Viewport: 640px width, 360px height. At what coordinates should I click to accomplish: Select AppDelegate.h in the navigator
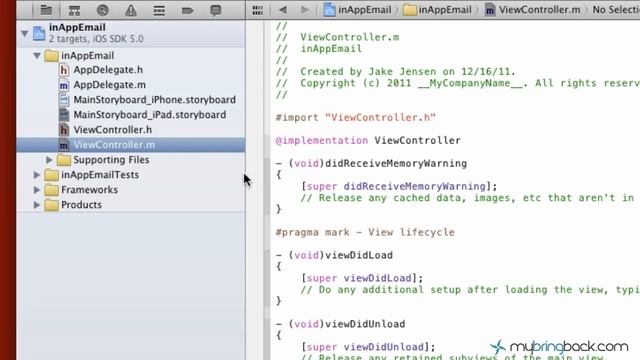click(x=108, y=70)
